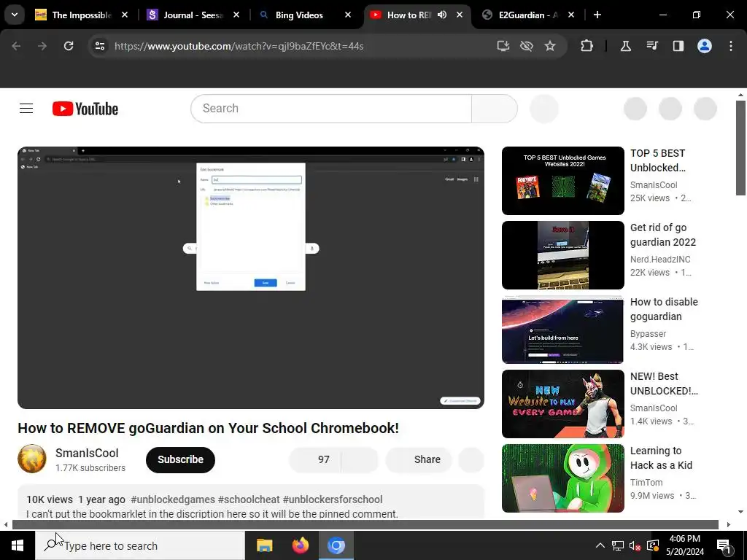Subscribe to SmanIsCool channel
The image size is (747, 560).
[x=181, y=459]
